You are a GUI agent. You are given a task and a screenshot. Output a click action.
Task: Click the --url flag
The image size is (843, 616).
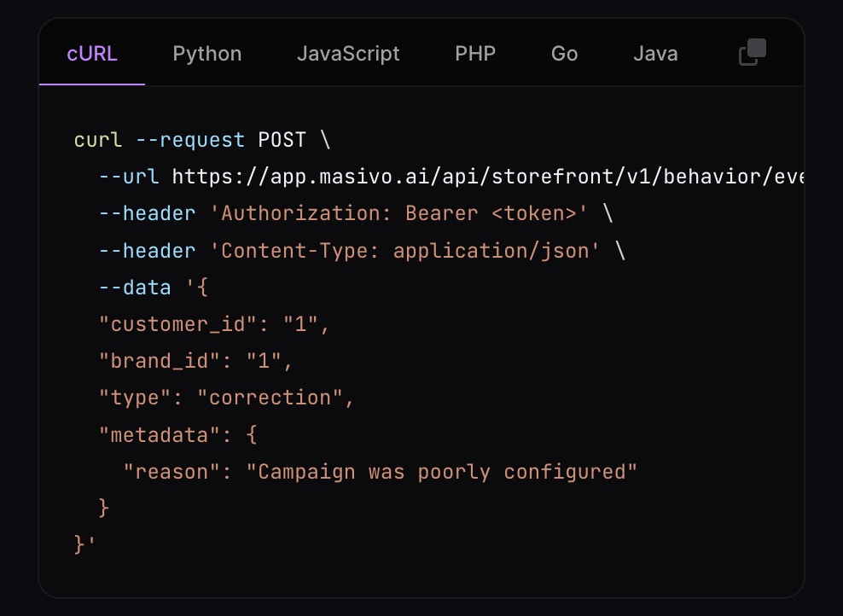(x=129, y=177)
